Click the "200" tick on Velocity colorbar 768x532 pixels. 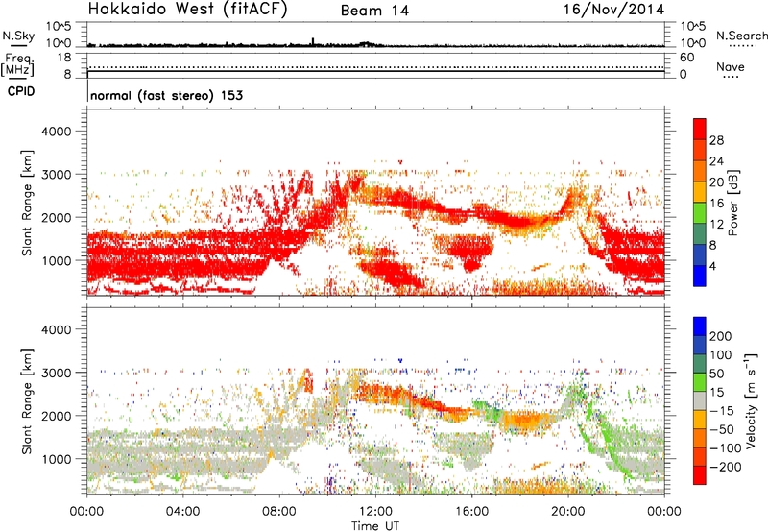pos(721,336)
